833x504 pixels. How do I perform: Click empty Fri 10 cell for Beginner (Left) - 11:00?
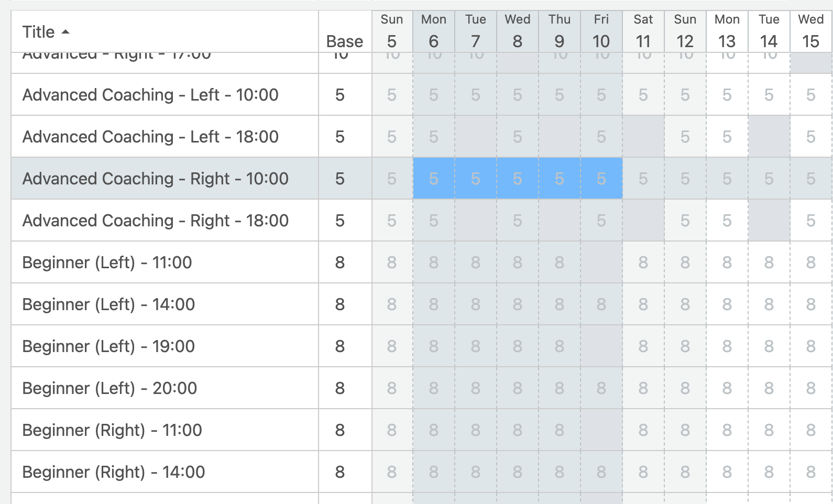click(601, 262)
